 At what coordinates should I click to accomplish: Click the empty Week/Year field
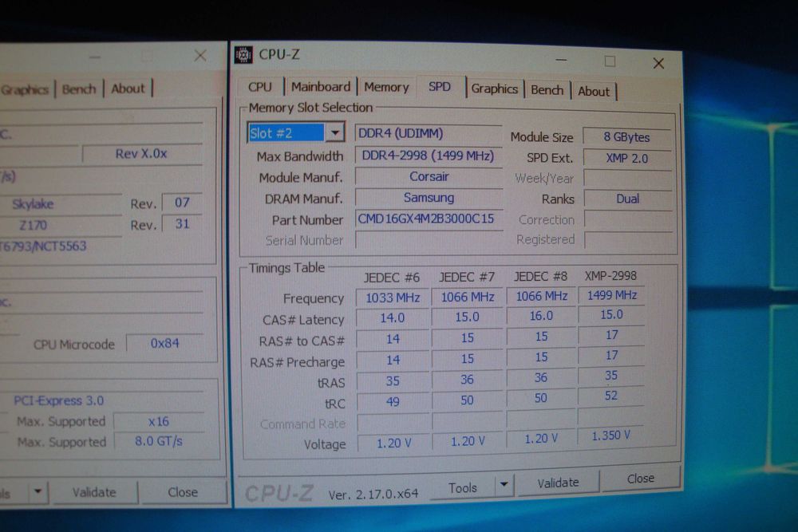[x=627, y=179]
